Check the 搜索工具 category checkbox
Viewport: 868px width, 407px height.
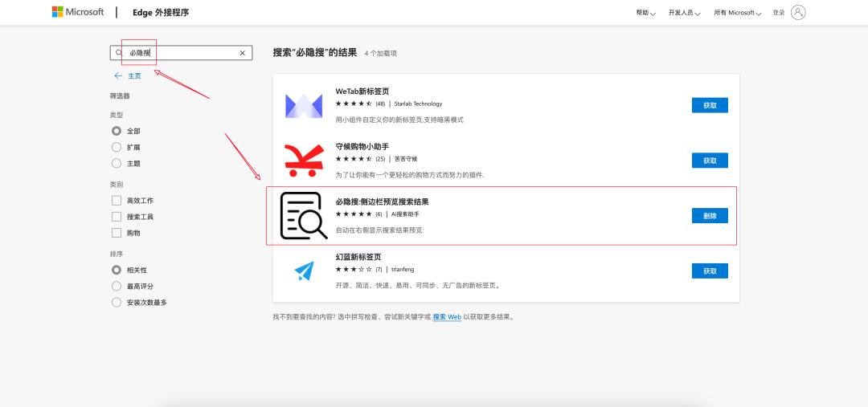[117, 217]
